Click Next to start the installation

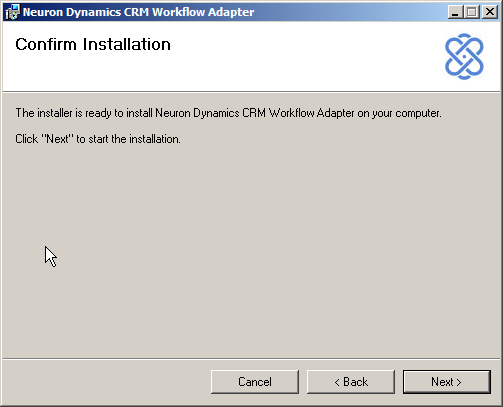click(x=446, y=382)
